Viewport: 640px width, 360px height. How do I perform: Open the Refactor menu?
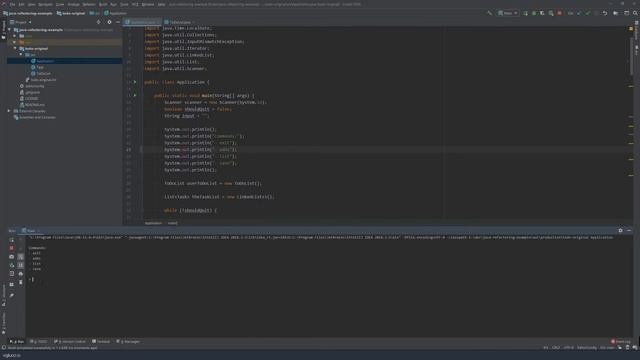coord(89,4)
